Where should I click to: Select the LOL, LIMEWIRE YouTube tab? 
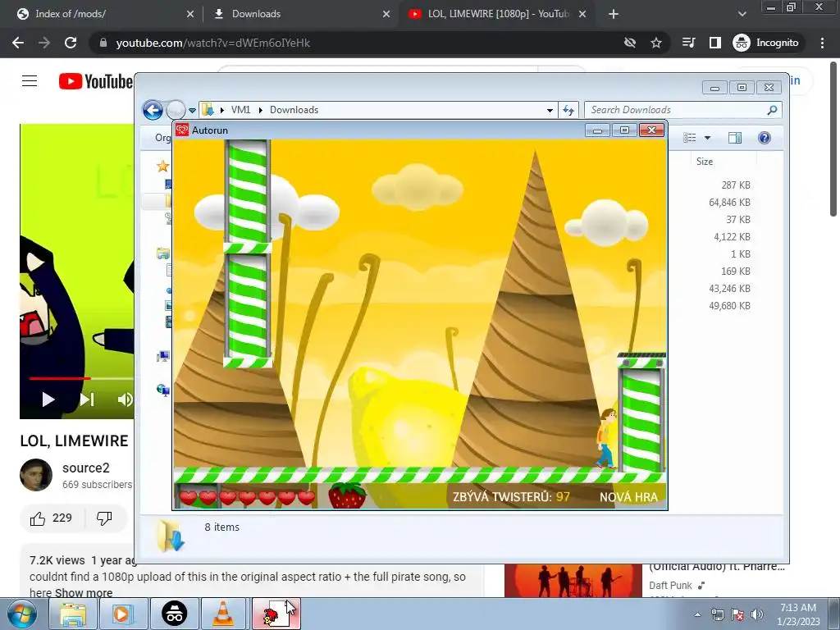click(495, 14)
